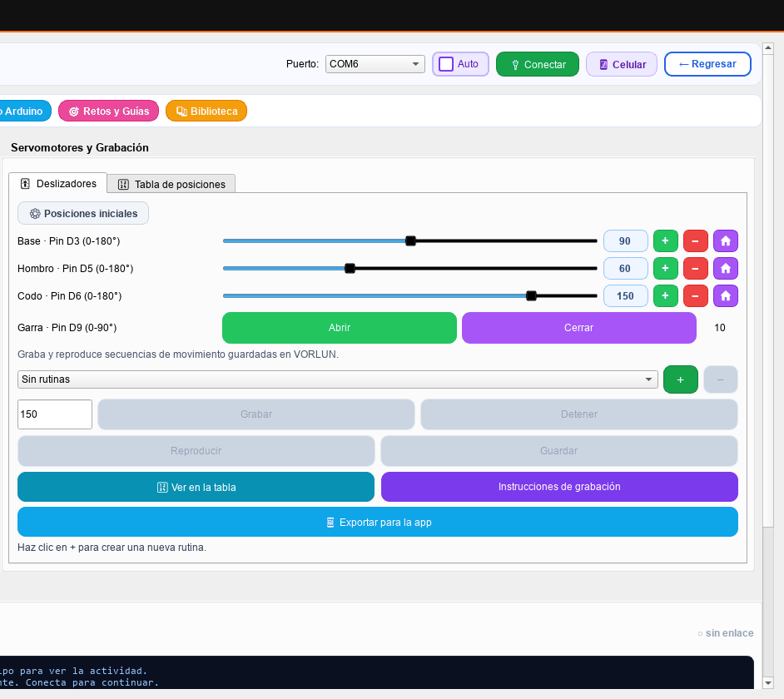Click the home icon for Base servo
Viewport: 784px width, 699px height.
pyautogui.click(x=725, y=241)
